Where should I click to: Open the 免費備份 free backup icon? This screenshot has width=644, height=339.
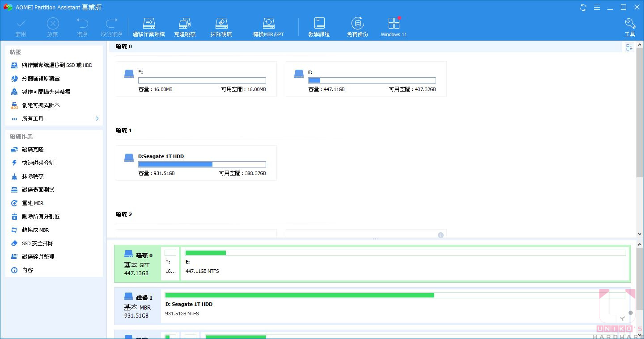click(x=357, y=27)
